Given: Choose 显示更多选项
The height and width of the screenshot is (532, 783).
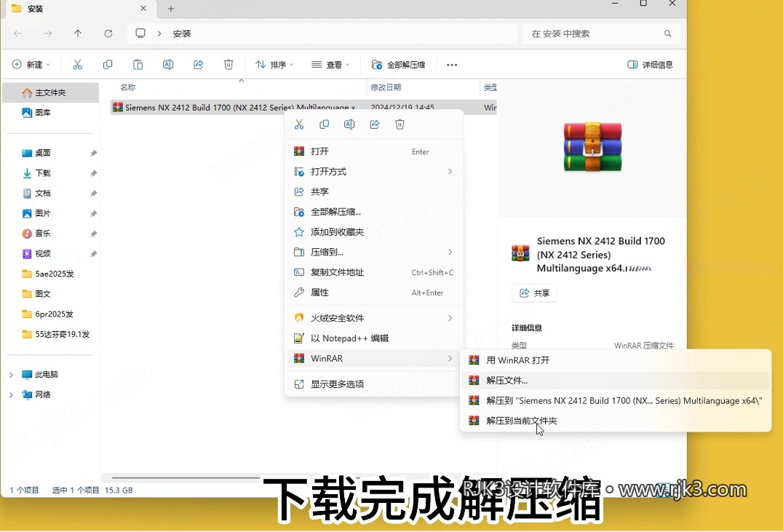Looking at the screenshot, I should [373, 384].
